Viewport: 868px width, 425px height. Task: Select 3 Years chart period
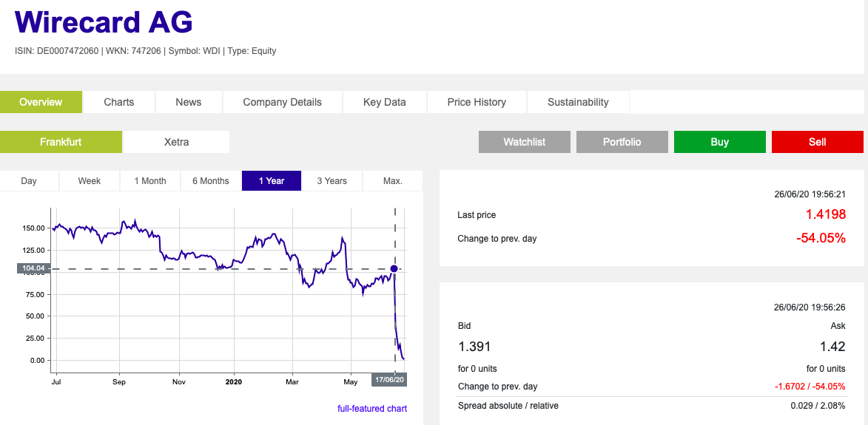tap(332, 181)
